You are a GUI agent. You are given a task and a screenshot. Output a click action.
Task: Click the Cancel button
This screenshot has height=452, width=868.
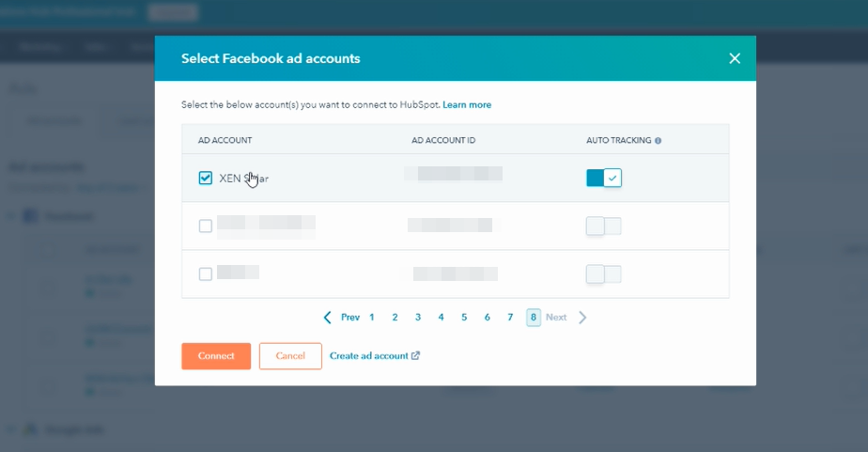290,356
